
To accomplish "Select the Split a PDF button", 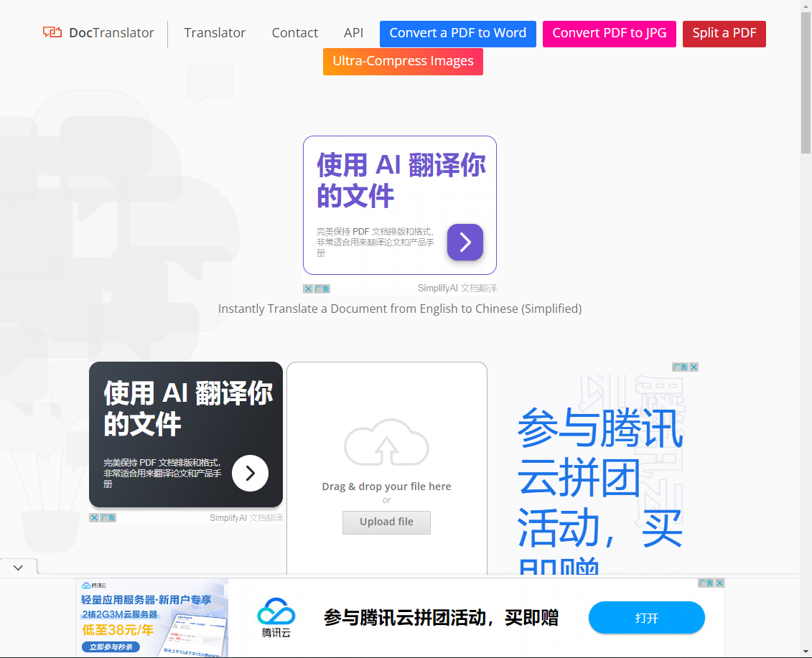I will (x=724, y=34).
